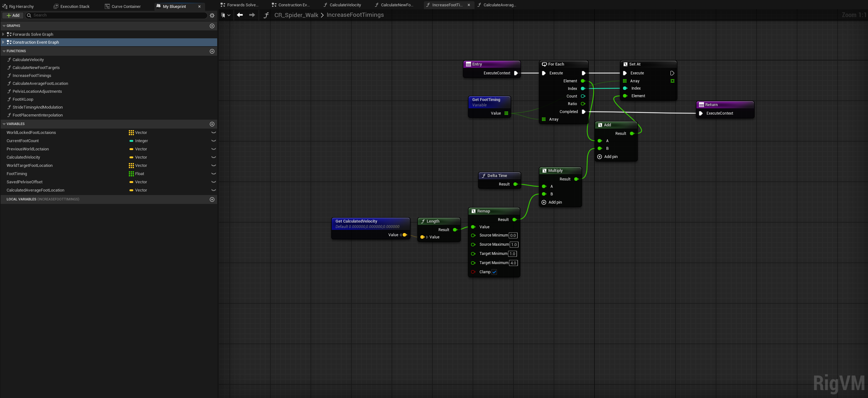Switch to the Curve Container tab
Screen dimensions: 868x398
pyautogui.click(x=123, y=6)
